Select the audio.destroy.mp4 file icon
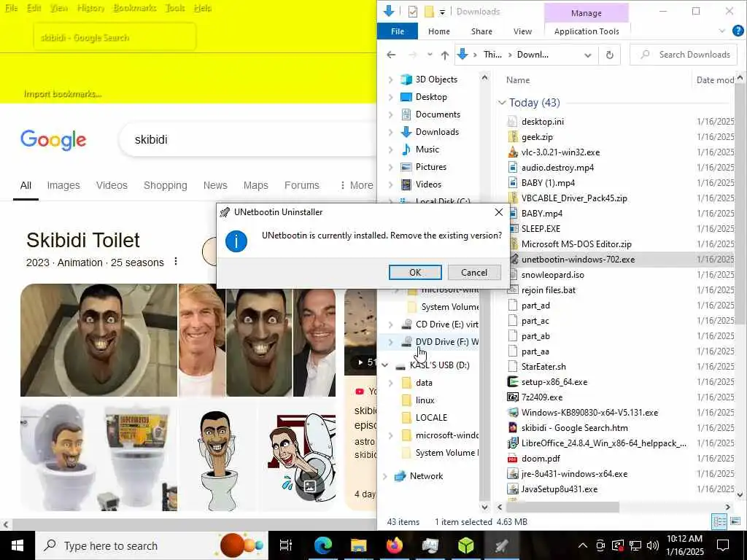This screenshot has height=560, width=747. 513,168
